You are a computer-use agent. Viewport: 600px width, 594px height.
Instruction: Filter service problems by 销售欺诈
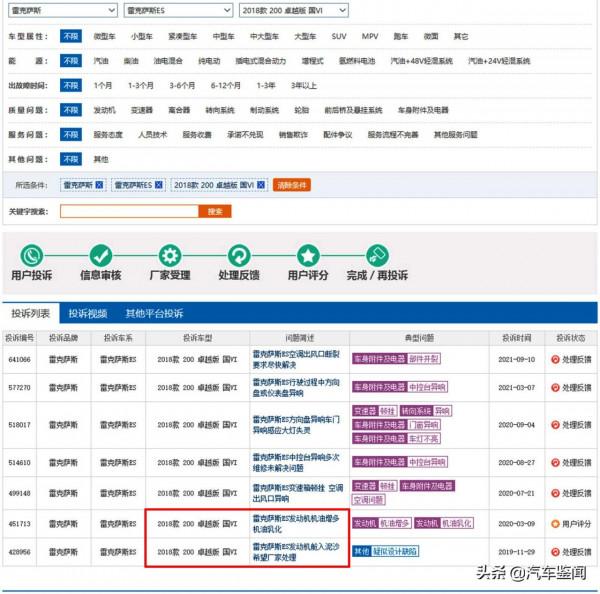293,135
